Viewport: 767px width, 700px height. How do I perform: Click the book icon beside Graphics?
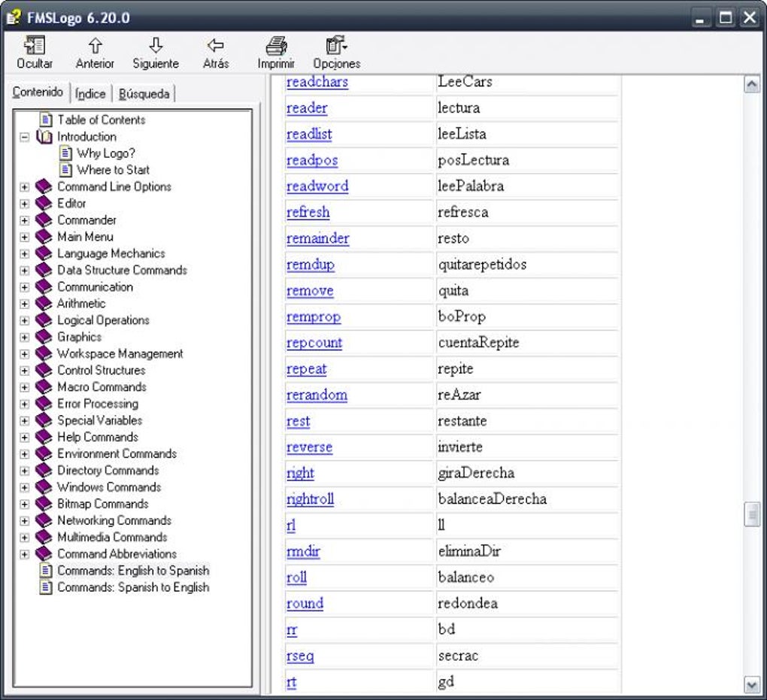[x=44, y=337]
